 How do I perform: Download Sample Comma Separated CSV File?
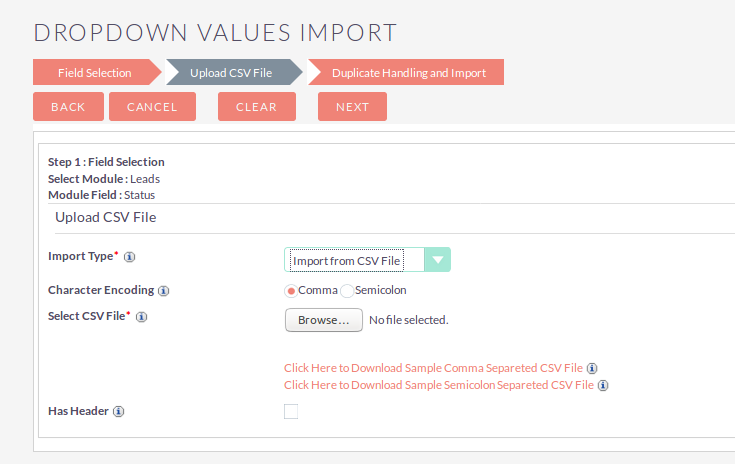pos(434,368)
